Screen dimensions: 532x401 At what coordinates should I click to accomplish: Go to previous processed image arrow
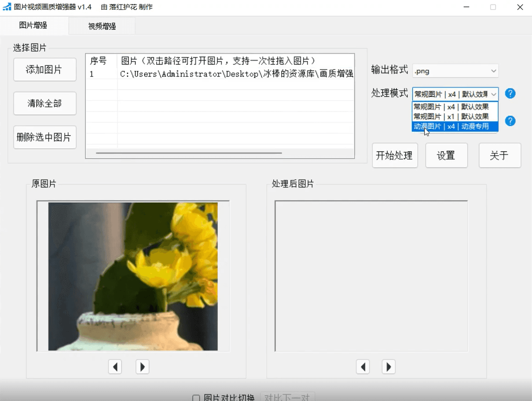[363, 366]
